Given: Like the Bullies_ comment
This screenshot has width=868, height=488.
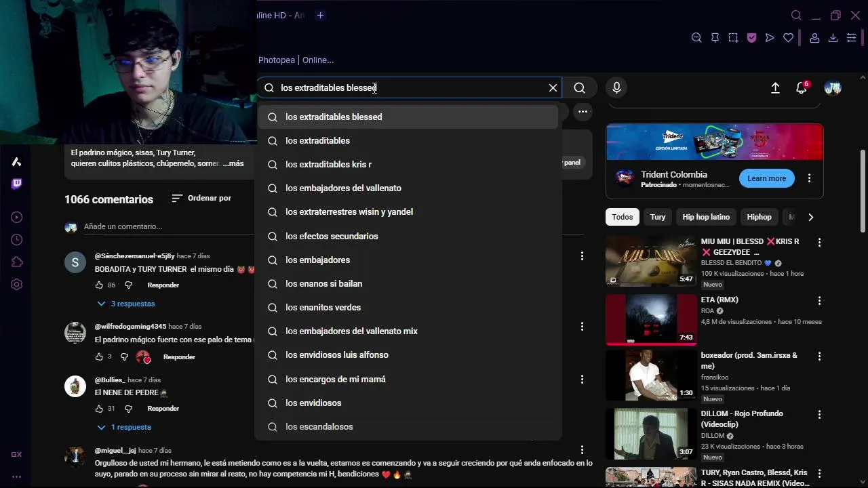Looking at the screenshot, I should tap(99, 409).
